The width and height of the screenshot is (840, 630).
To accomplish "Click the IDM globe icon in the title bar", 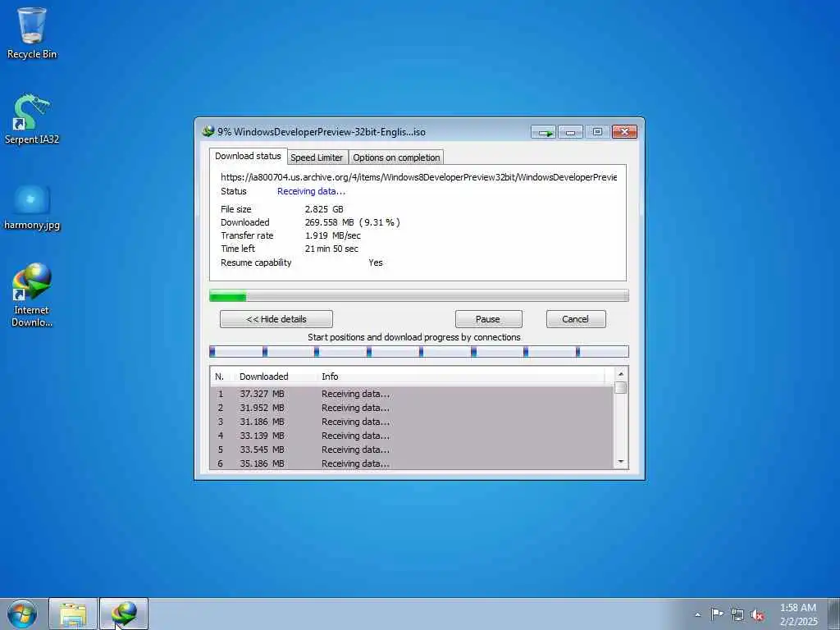I will coord(208,131).
